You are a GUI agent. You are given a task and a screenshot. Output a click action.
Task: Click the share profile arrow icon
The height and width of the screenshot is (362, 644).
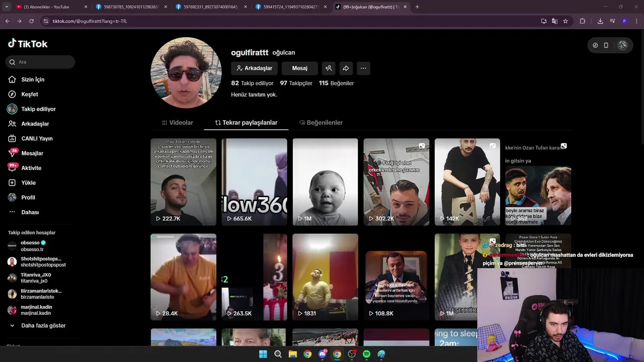click(346, 68)
